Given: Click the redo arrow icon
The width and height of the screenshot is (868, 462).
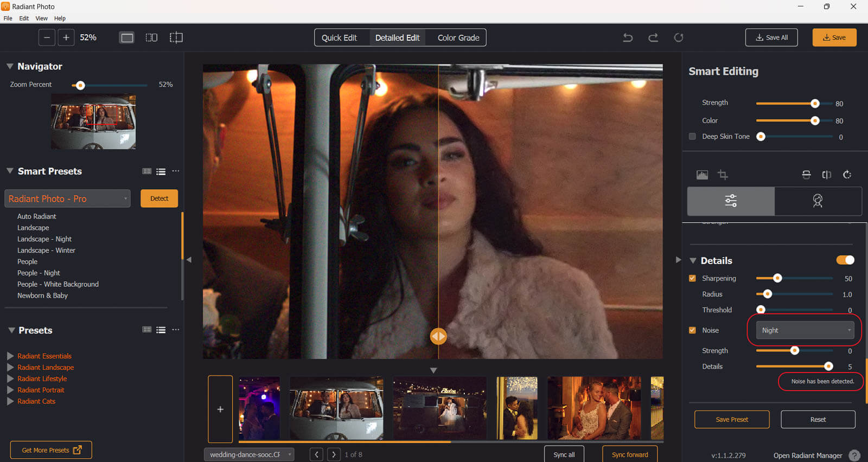Looking at the screenshot, I should (x=653, y=37).
